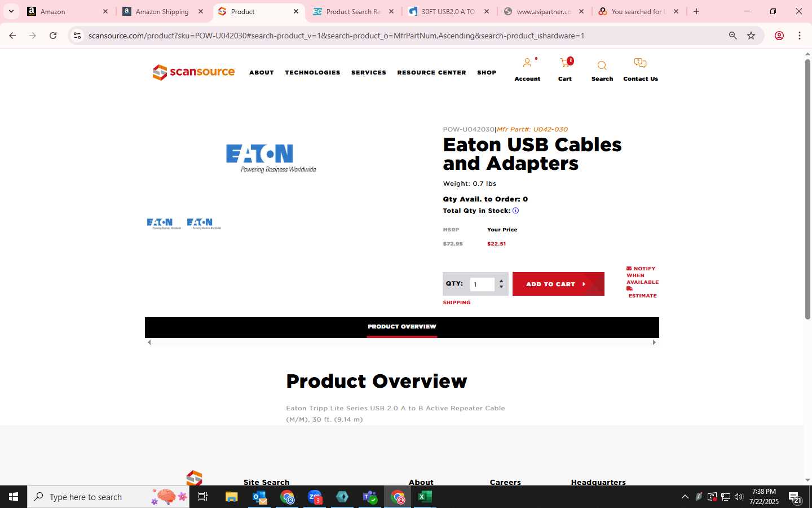Open the About footer link
The height and width of the screenshot is (508, 812).
tap(421, 482)
